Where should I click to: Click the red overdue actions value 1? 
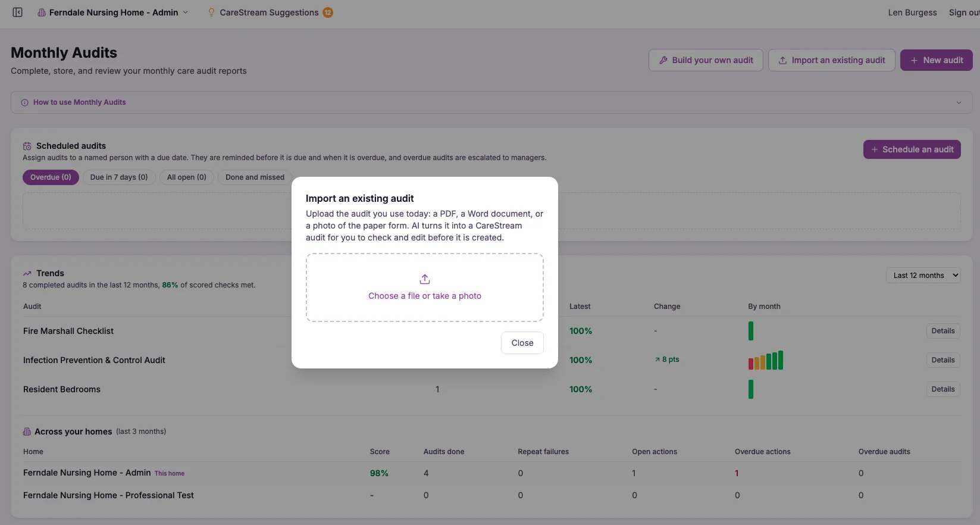pos(737,473)
